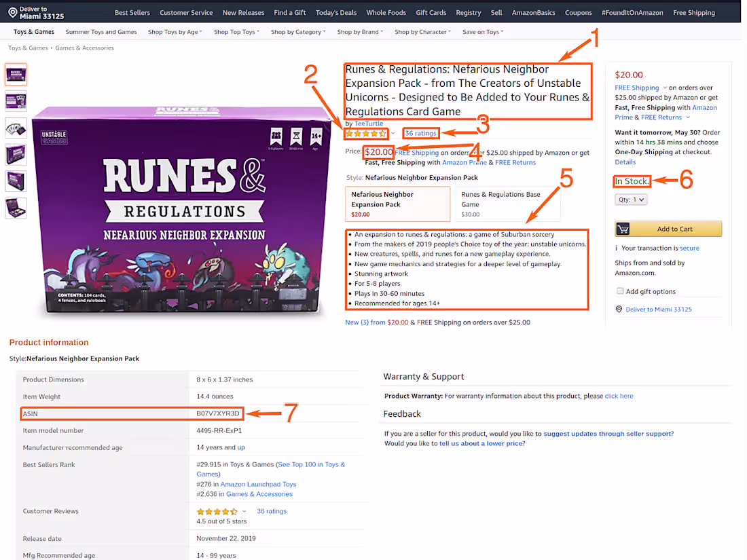Open the Qty quantity selector
Screen dimensions: 747x560
631,198
